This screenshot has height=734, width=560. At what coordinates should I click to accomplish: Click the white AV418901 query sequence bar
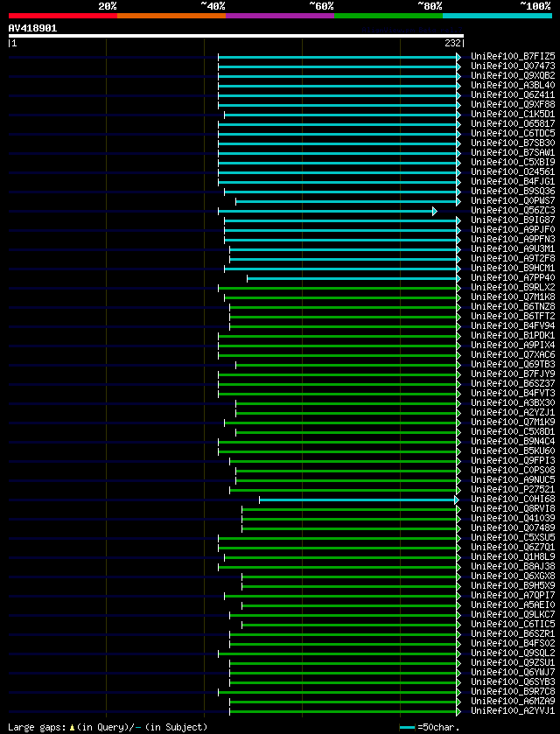236,36
